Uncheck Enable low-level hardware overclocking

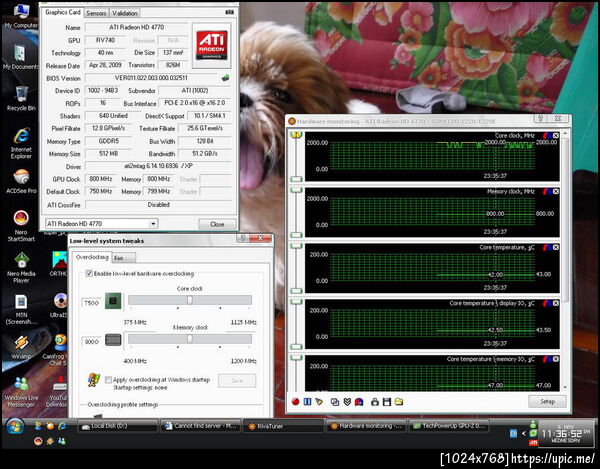coord(89,274)
